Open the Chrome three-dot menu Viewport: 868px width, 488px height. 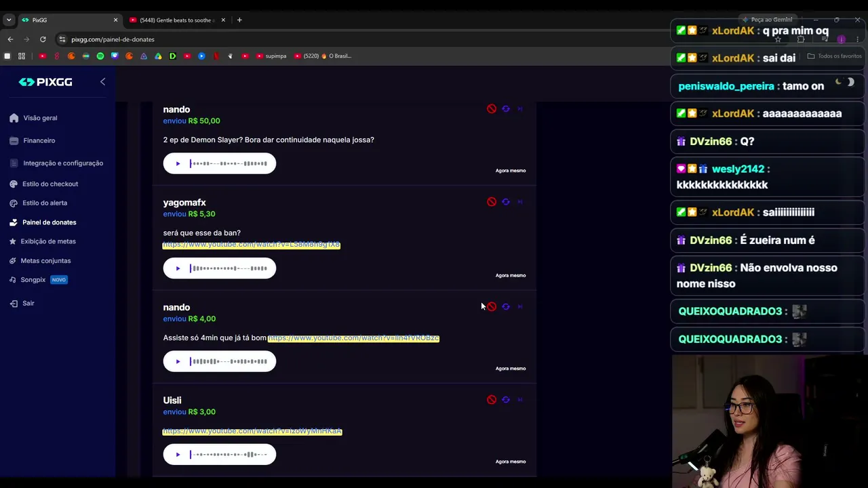click(x=858, y=39)
